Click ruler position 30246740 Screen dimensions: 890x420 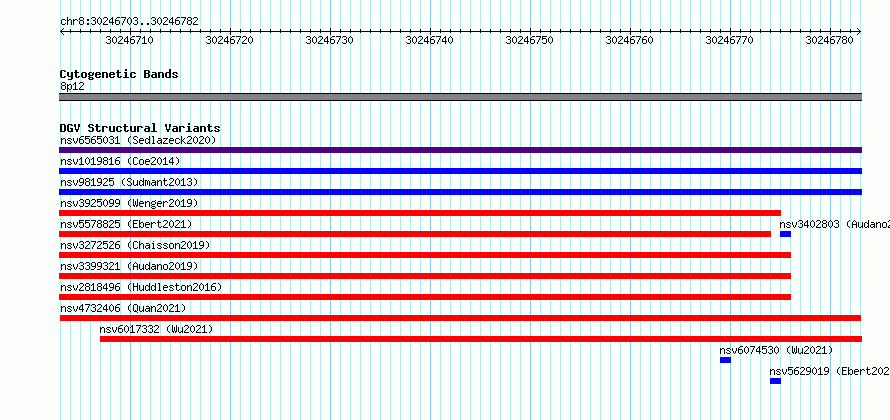430,40
